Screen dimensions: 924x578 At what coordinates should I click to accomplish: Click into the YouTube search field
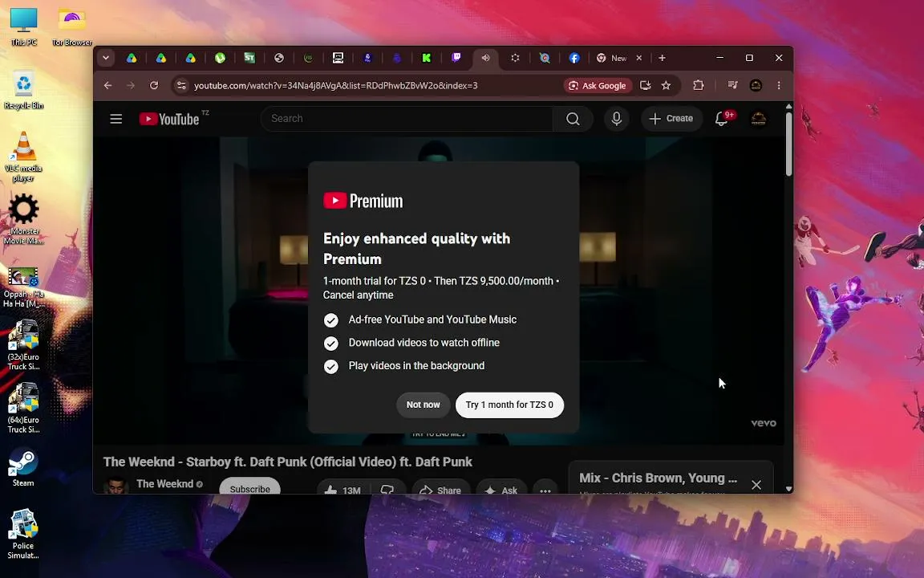click(407, 119)
